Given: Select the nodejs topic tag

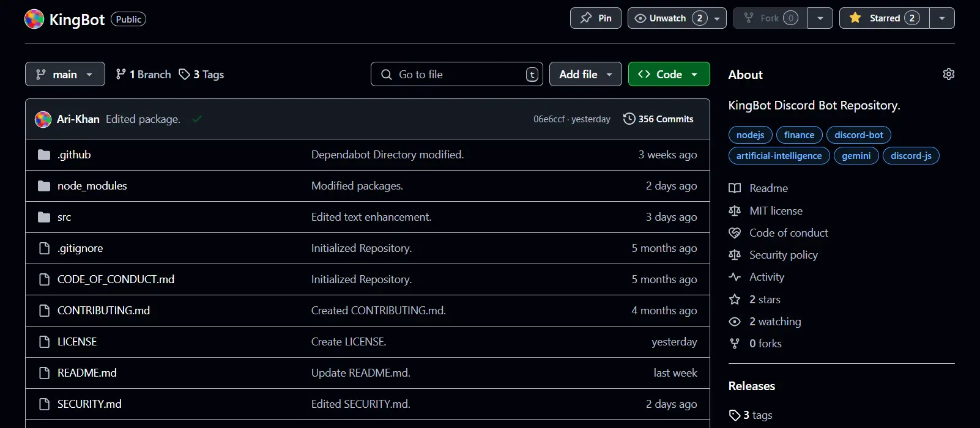Looking at the screenshot, I should (x=751, y=135).
